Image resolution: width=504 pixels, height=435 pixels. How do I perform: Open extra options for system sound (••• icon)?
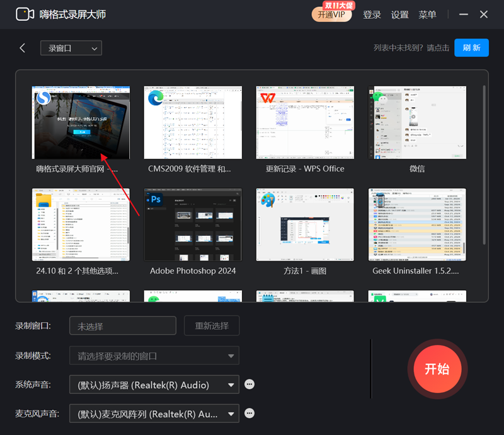(249, 384)
